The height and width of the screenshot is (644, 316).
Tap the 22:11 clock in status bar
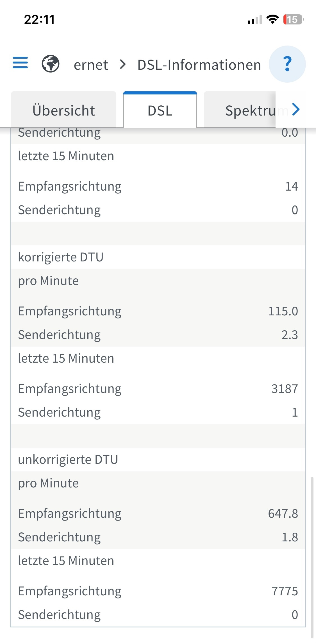pos(39,19)
